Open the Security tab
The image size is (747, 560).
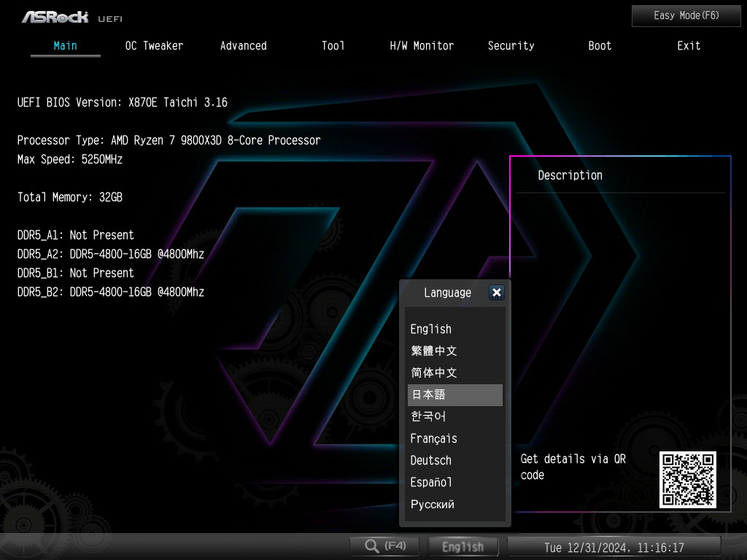(x=511, y=46)
